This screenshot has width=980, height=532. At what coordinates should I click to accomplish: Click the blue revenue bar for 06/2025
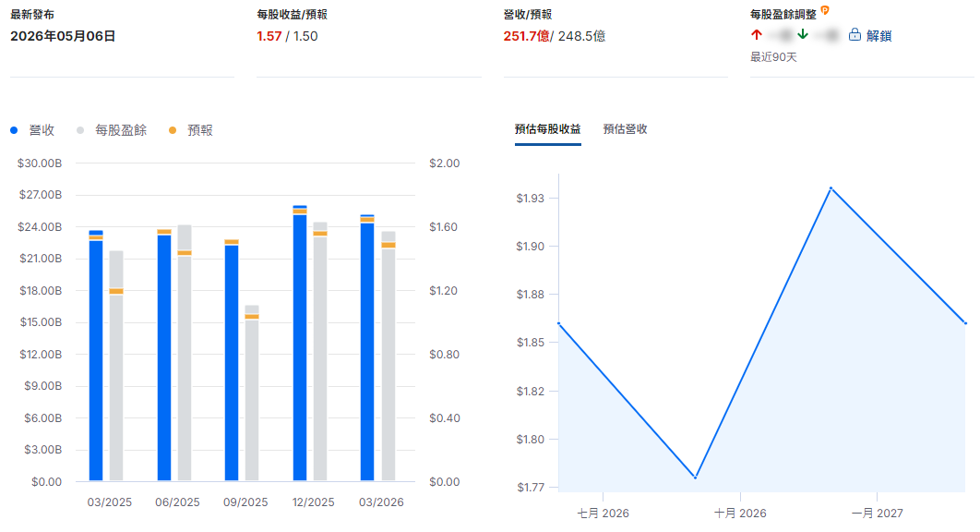click(x=163, y=356)
